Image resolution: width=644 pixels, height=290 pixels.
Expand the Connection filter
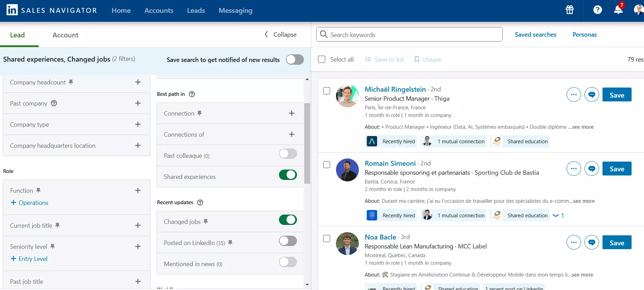coord(292,113)
